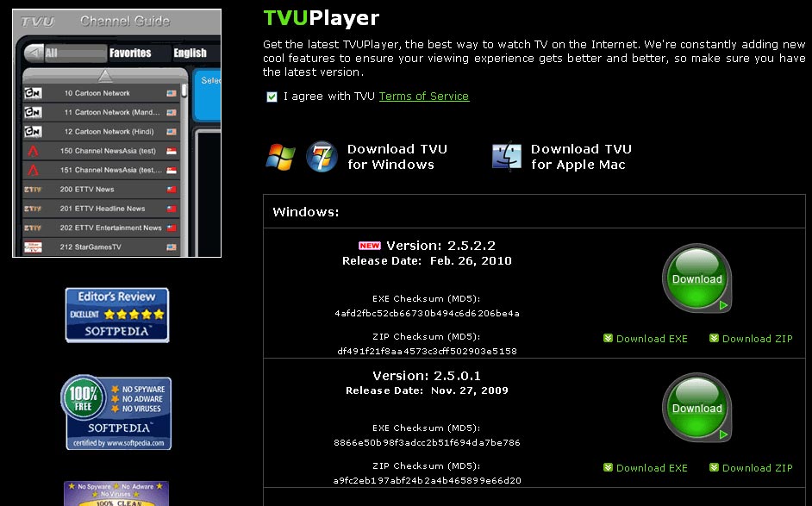Click ETTV logo icon of 200 ETTV News

coord(33,190)
